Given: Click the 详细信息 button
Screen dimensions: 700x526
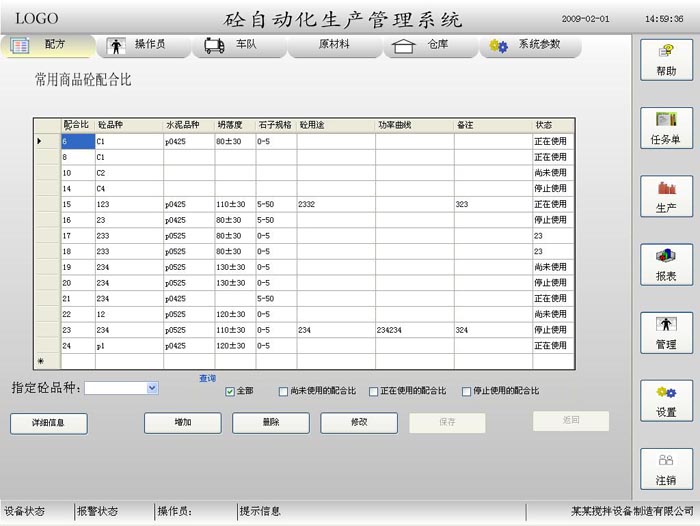Looking at the screenshot, I should (49, 423).
